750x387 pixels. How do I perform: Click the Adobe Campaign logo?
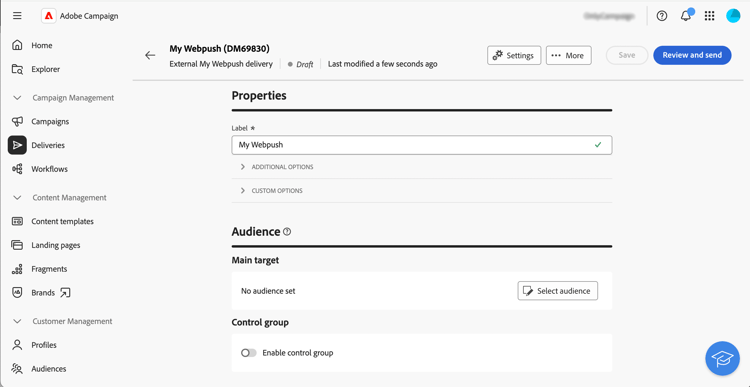48,16
